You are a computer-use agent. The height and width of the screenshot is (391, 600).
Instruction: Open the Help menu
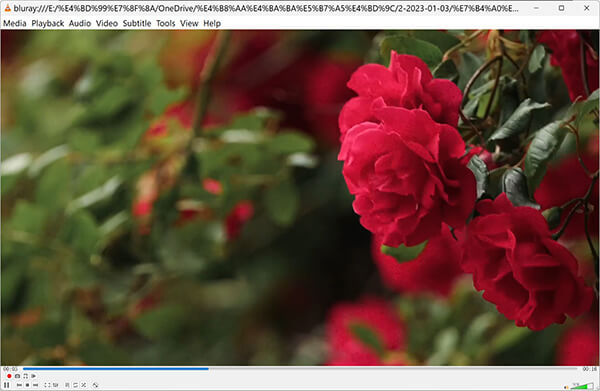pyautogui.click(x=212, y=23)
